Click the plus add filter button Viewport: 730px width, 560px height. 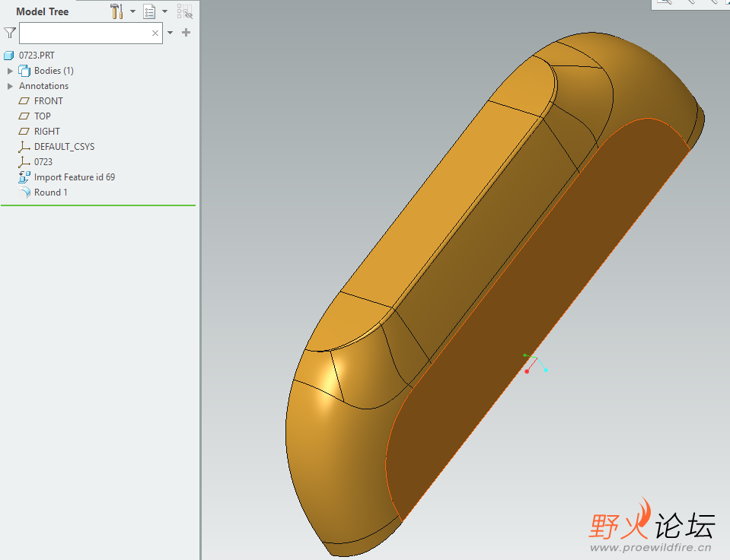(x=186, y=32)
